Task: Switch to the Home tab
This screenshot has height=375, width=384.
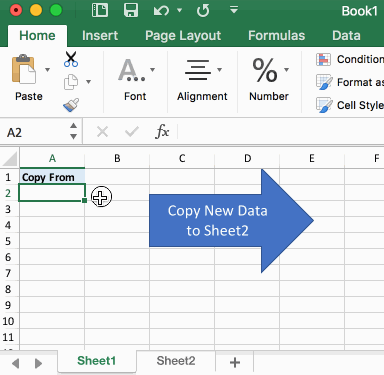Action: (x=37, y=36)
